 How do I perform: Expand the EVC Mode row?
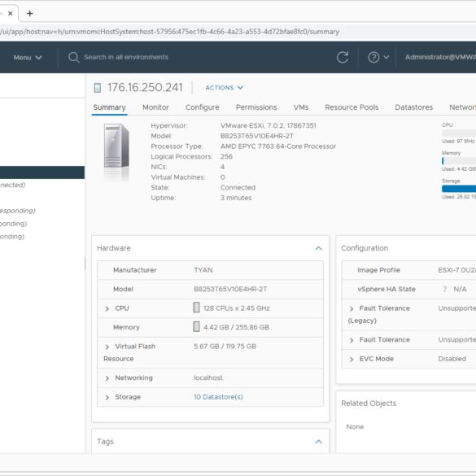coord(352,360)
